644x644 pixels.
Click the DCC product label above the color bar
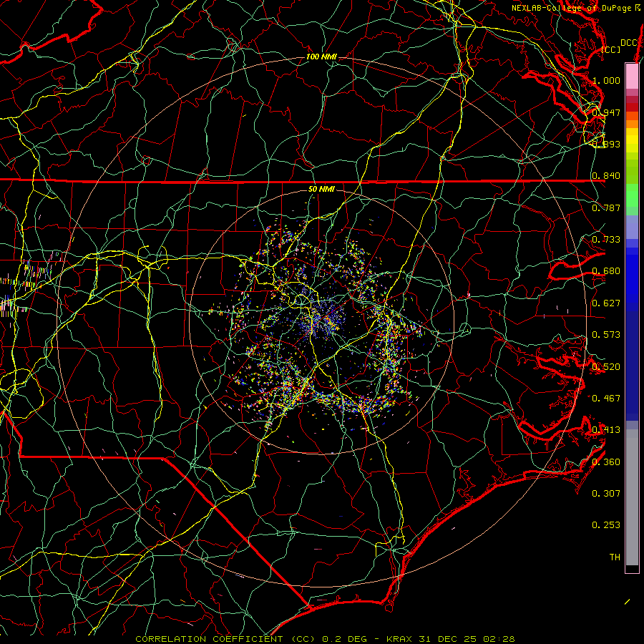pos(628,43)
